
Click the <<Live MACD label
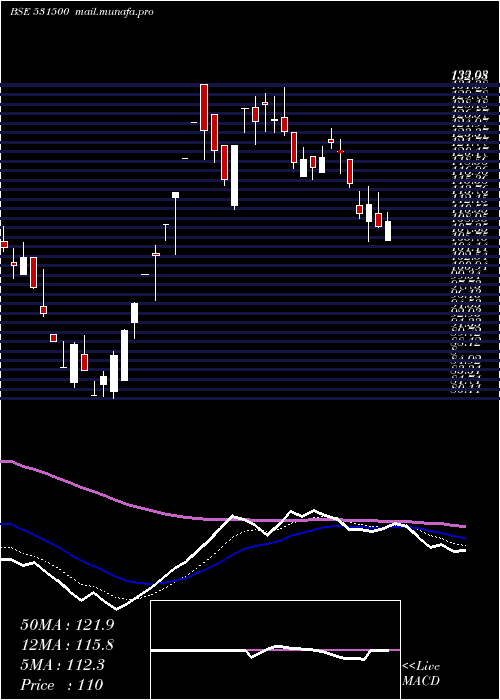tap(421, 674)
